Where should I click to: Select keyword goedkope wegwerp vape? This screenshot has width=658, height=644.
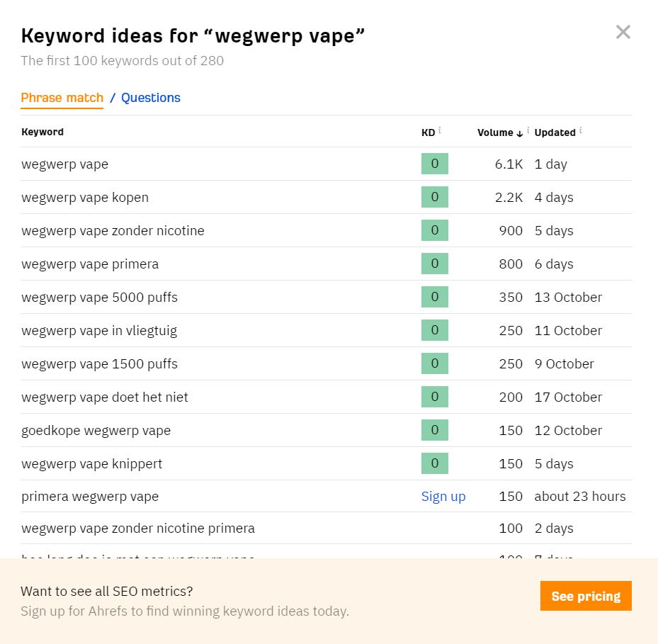[96, 430]
